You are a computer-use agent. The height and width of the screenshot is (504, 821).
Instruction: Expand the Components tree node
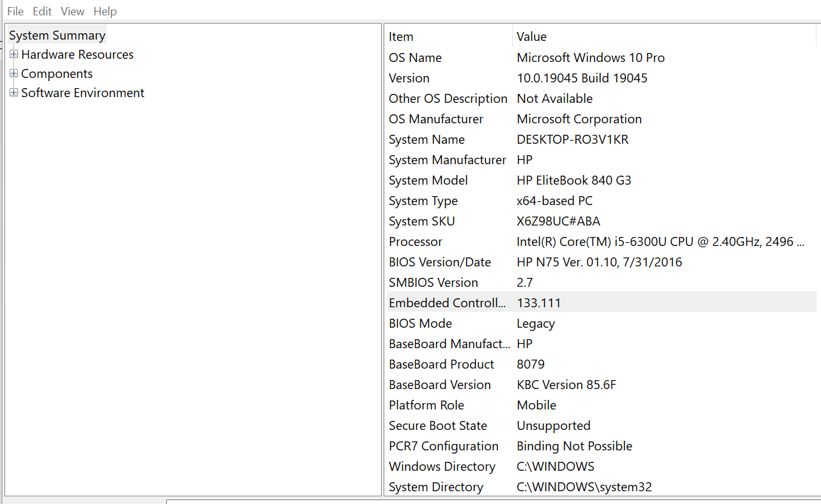pyautogui.click(x=14, y=73)
